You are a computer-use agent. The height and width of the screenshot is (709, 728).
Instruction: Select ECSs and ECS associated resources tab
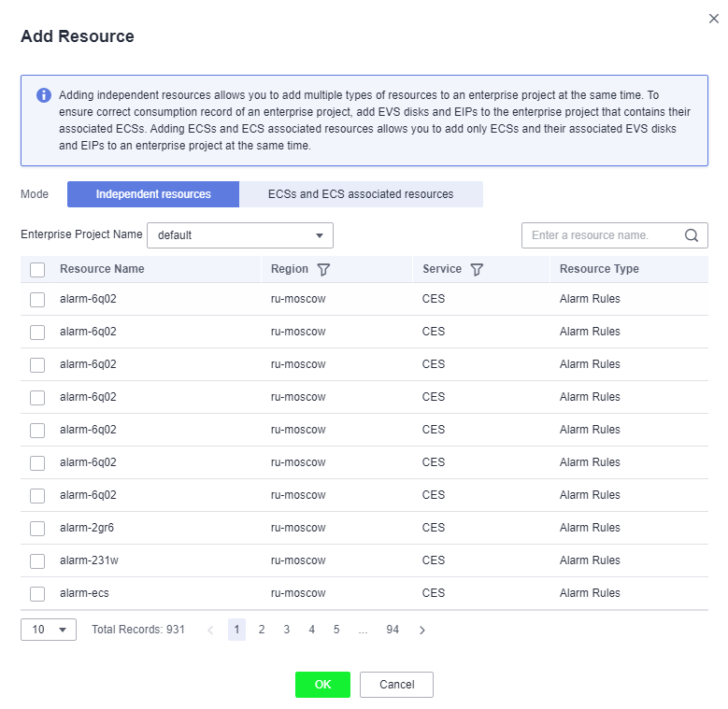tap(361, 194)
